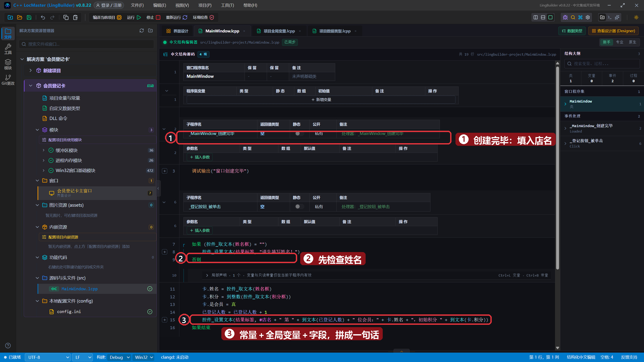Click the undo arrow icon
Screen dimensions: 644x362
[x=43, y=17]
